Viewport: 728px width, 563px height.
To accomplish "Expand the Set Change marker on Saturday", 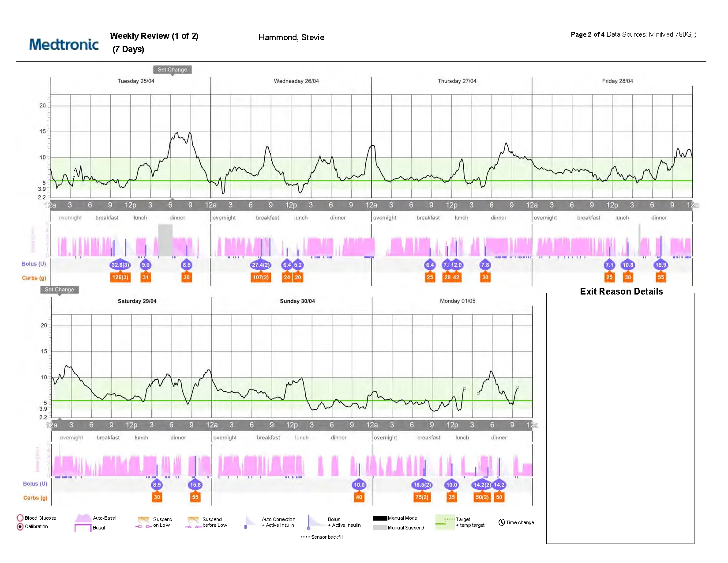I will pos(60,290).
